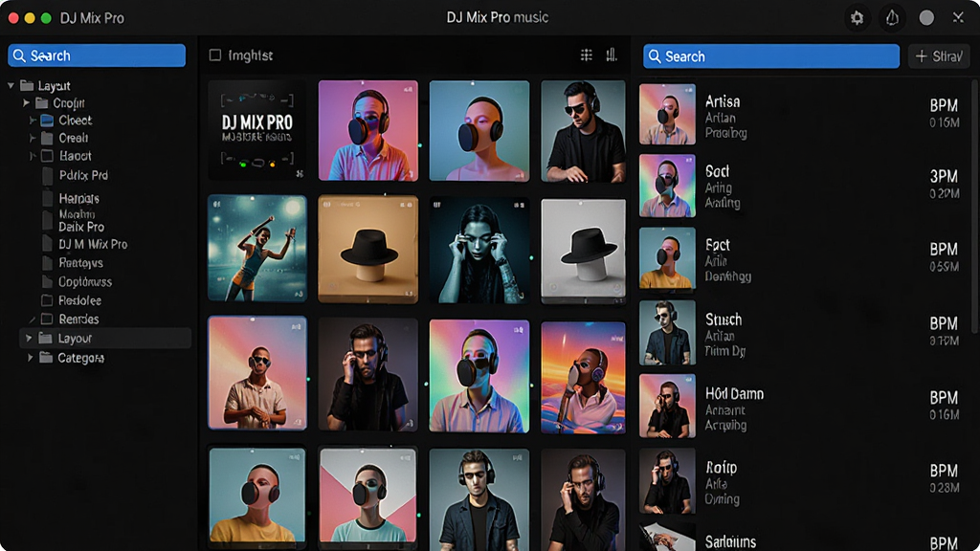Image resolution: width=980 pixels, height=551 pixels.
Task: Click the gray circle profile icon
Action: point(926,18)
